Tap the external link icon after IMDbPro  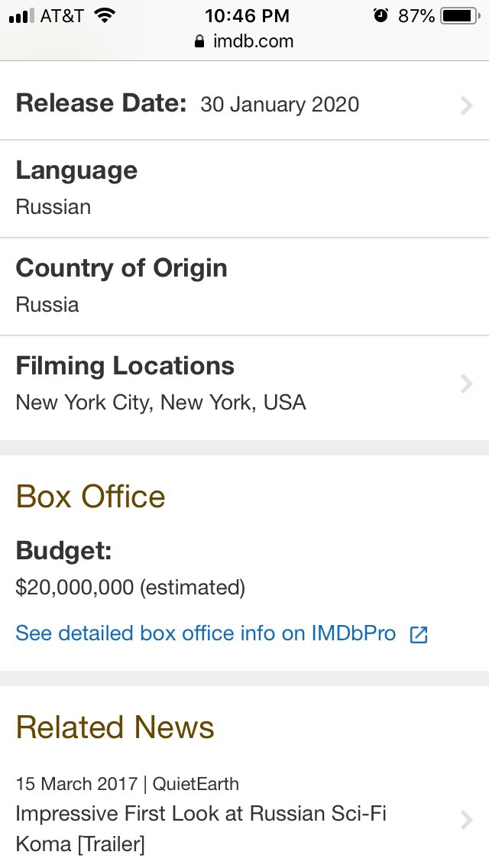click(x=419, y=634)
